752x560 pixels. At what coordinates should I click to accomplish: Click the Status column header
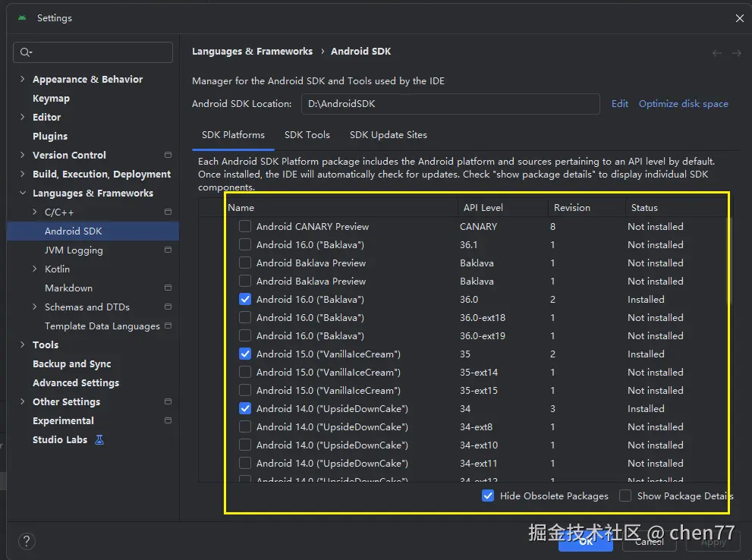click(676, 208)
